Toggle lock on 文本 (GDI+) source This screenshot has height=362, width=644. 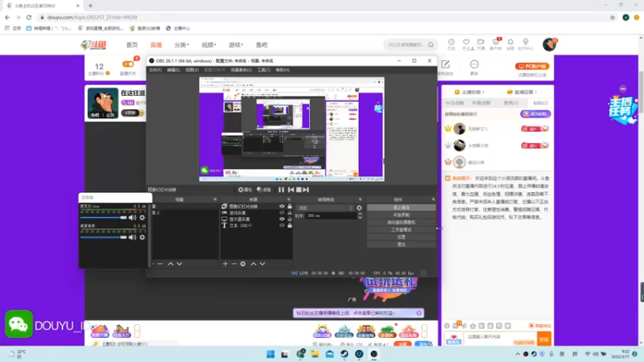click(290, 225)
